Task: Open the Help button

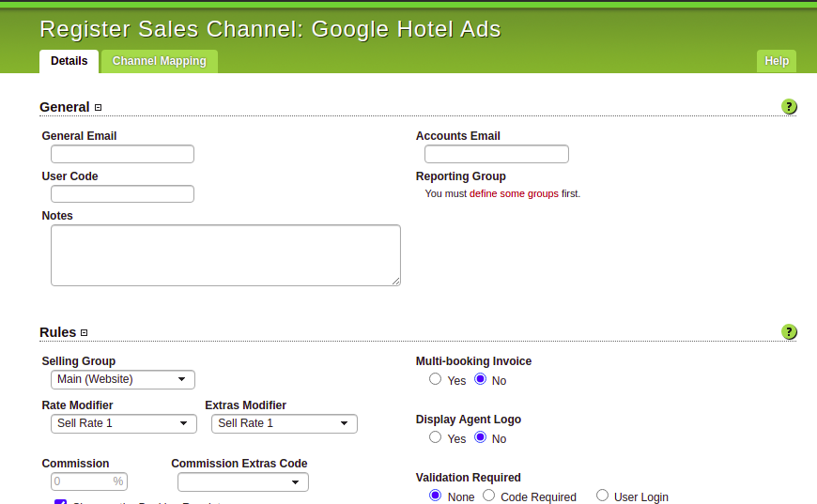Action: [x=777, y=61]
